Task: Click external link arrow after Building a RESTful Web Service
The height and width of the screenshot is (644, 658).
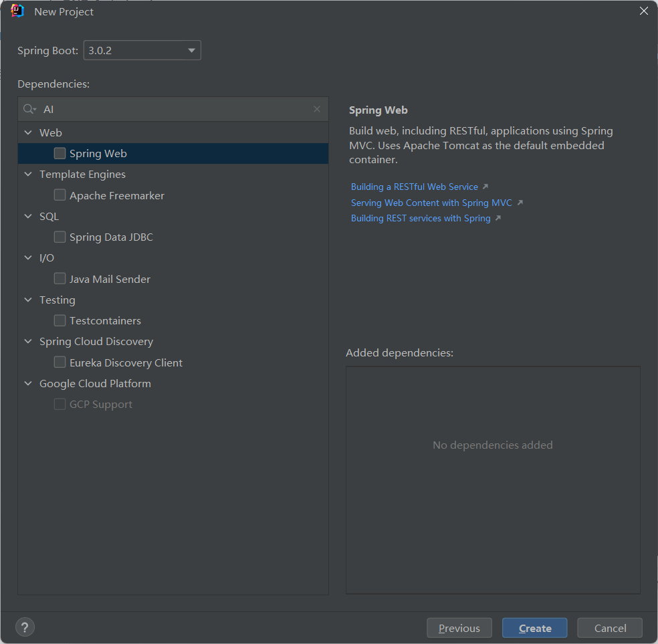Action: coord(485,187)
